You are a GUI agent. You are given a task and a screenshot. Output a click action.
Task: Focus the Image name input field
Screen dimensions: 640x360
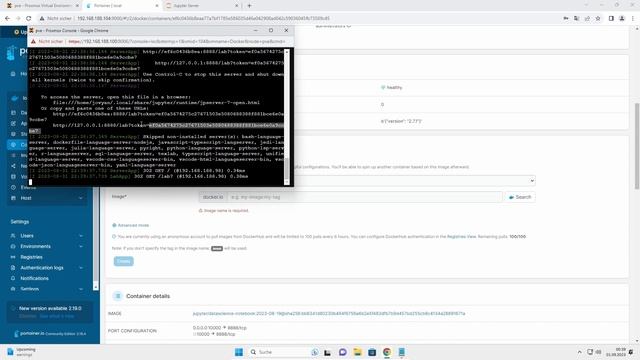[x=364, y=197]
